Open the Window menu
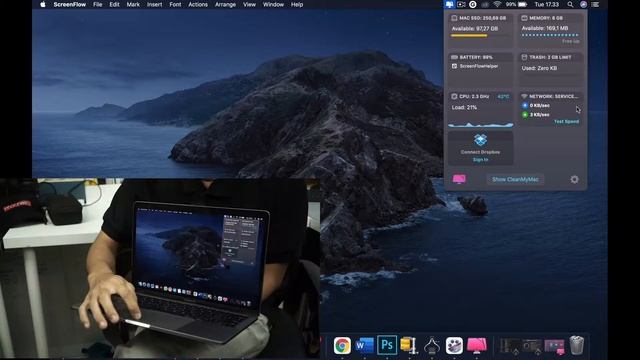640x360 pixels. tap(273, 4)
